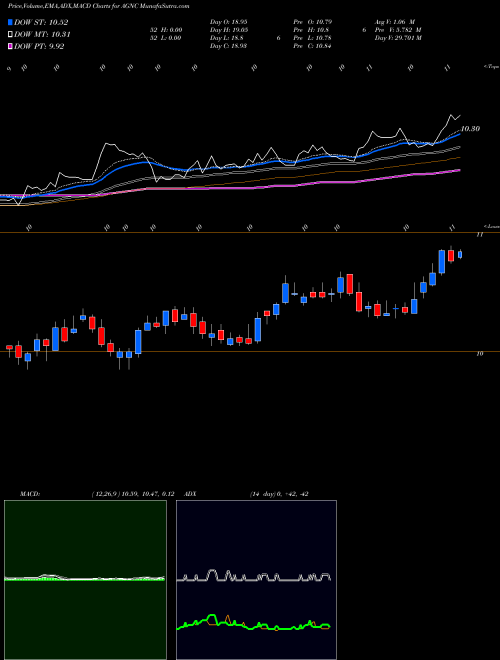Click the 'ADX' panel heading

(191, 494)
